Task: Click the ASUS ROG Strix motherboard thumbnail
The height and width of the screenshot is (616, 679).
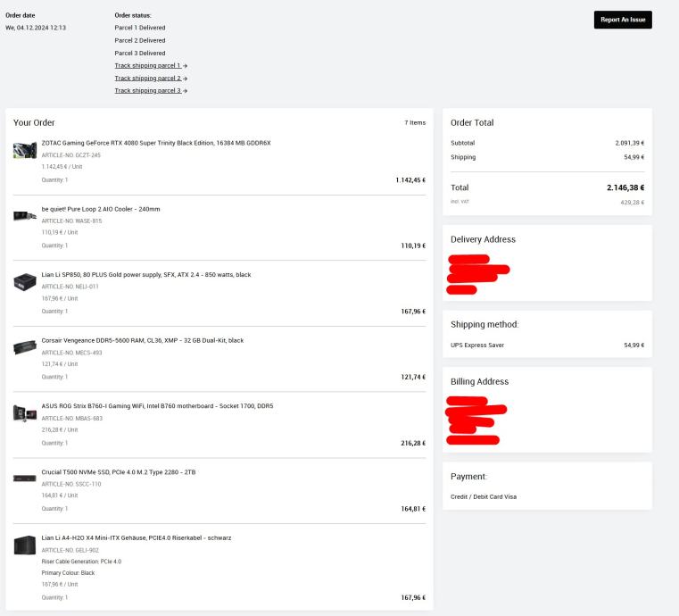Action: [25, 413]
